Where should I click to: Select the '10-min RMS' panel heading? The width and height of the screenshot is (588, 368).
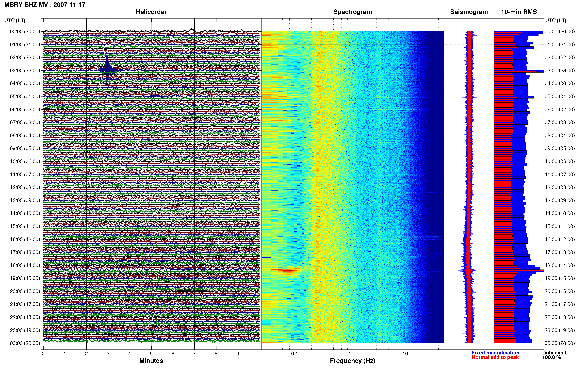519,12
